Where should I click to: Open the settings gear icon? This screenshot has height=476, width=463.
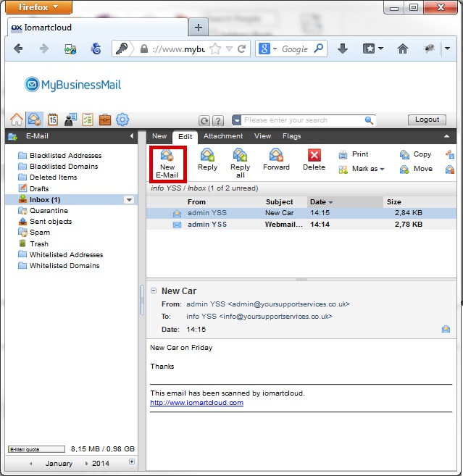122,120
